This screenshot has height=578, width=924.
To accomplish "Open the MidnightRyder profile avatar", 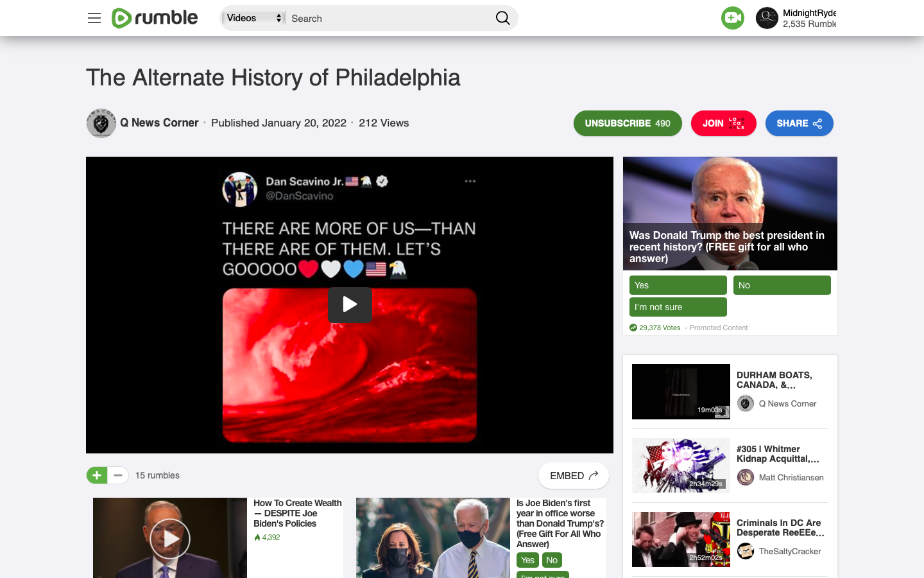I will click(767, 18).
